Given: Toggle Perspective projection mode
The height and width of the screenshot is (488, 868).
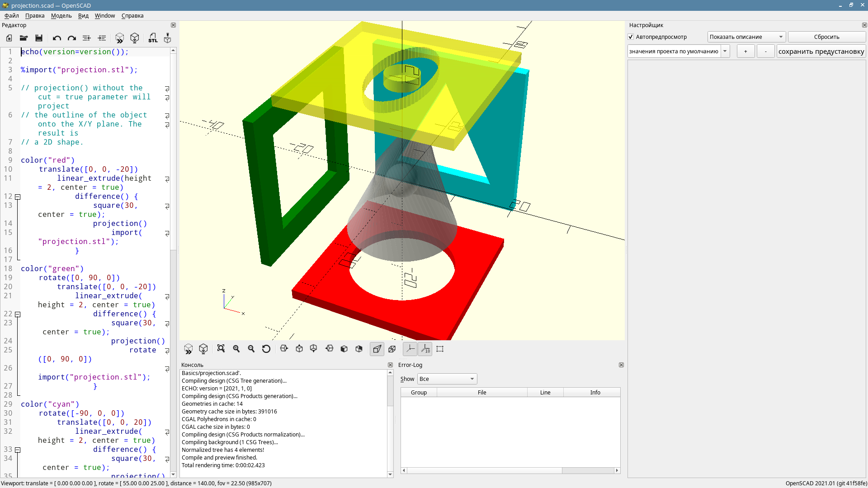Looking at the screenshot, I should tap(377, 349).
